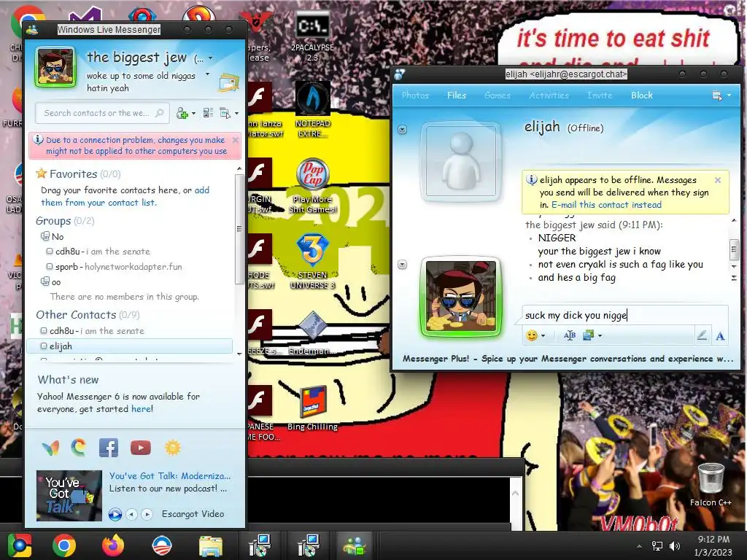The width and height of the screenshot is (747, 560).
Task: Open the font settings A icon
Action: 720,335
